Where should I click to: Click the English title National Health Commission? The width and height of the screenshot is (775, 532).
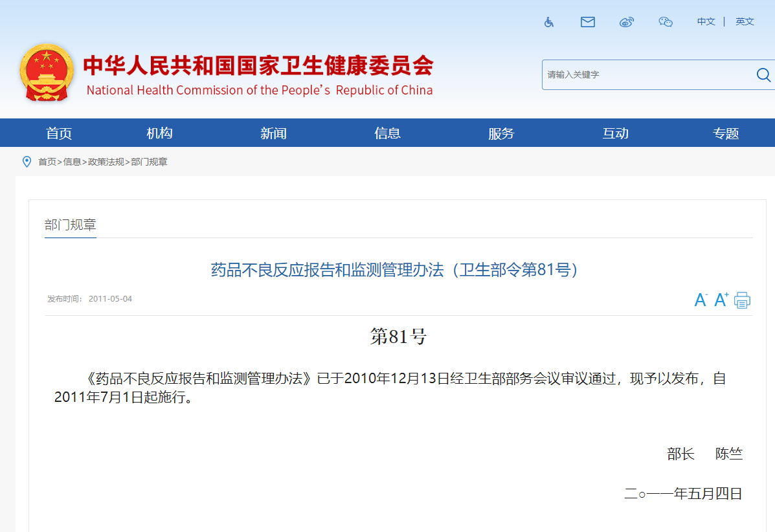(260, 91)
